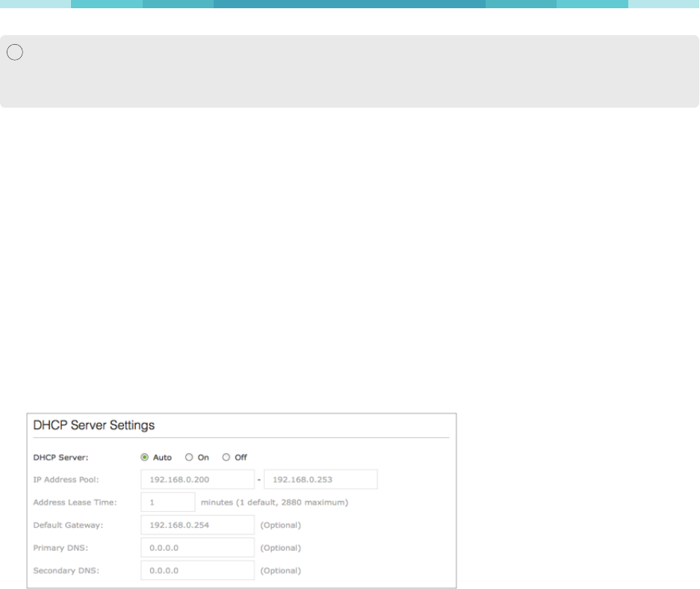This screenshot has width=700, height=589.
Task: Click the Secondary DNS input field
Action: pos(197,571)
